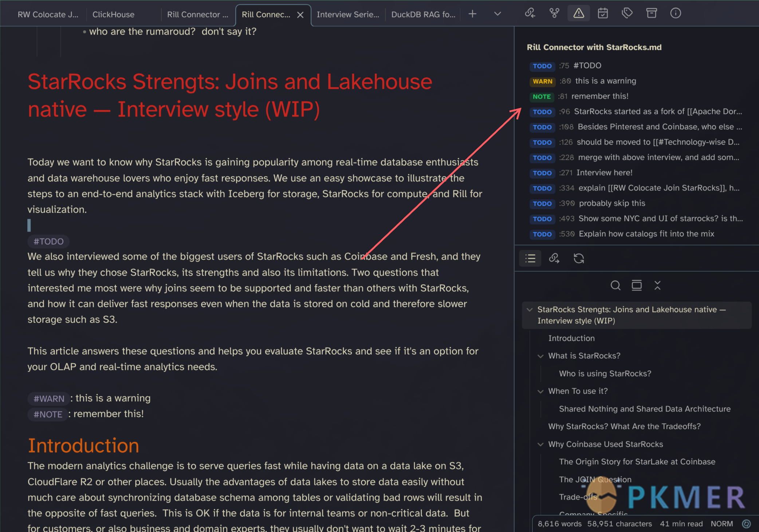Select the outgoing links icon in lower panel

click(x=554, y=259)
